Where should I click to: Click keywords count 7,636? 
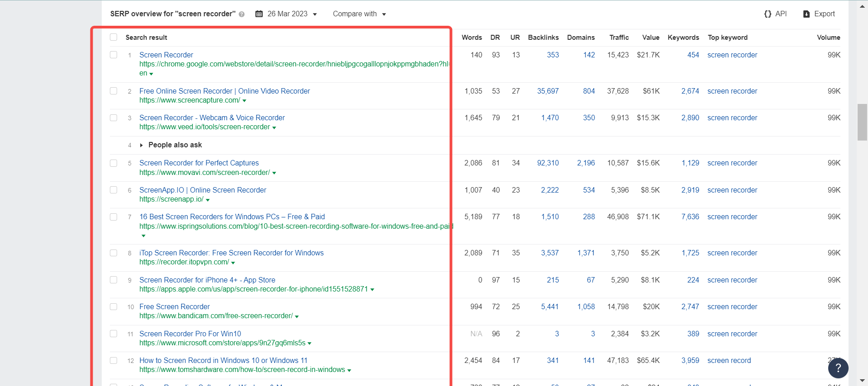(x=690, y=217)
